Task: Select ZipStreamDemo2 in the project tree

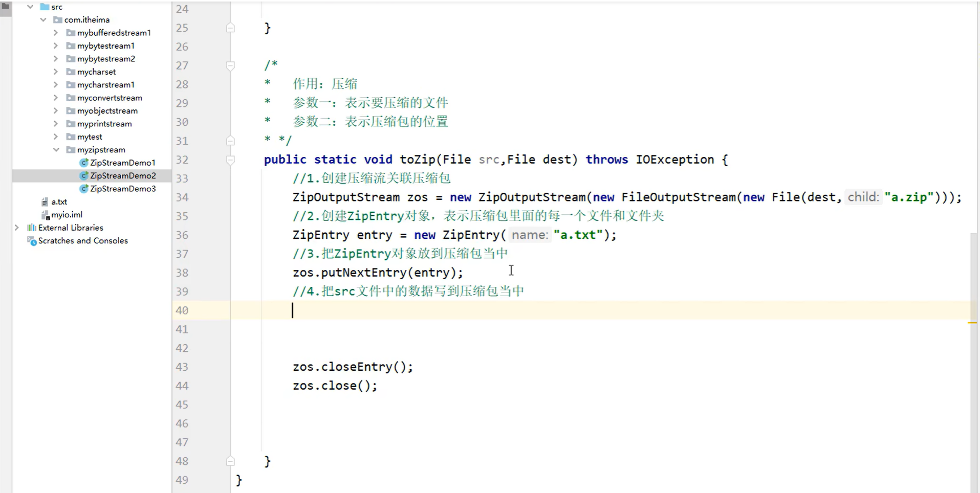Action: point(123,175)
